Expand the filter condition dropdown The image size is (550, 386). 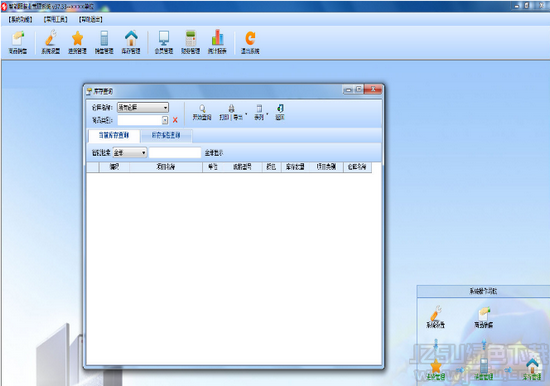pos(143,153)
